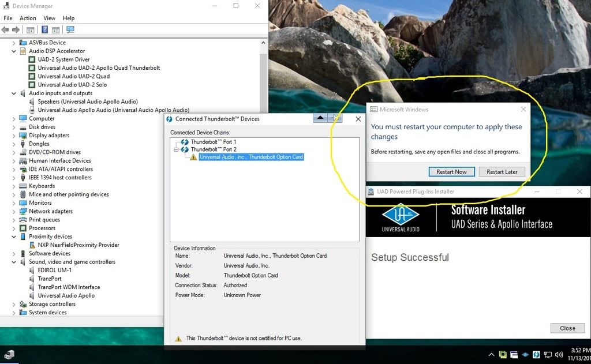Select the EDIROL UM-1 device
This screenshot has height=364, width=591.
pyautogui.click(x=54, y=271)
